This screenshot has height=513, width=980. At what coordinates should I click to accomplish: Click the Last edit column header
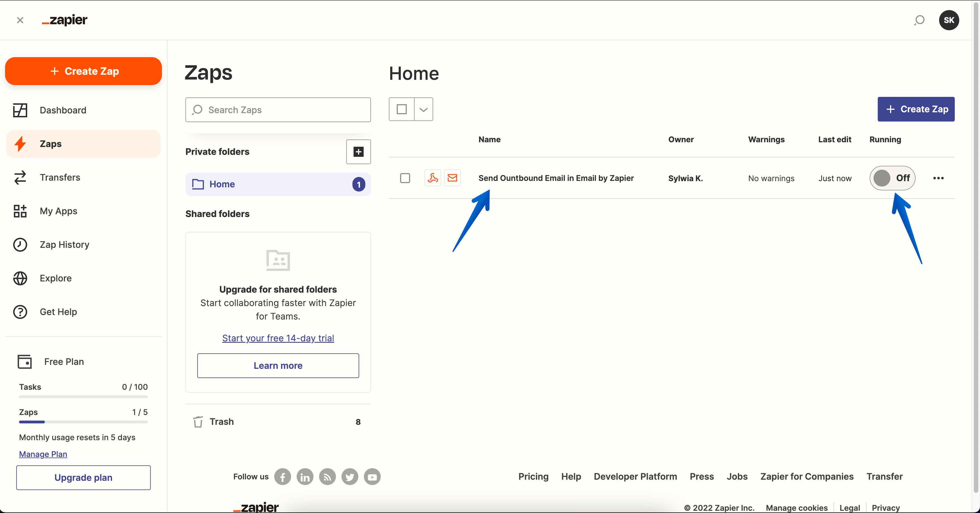pos(835,139)
